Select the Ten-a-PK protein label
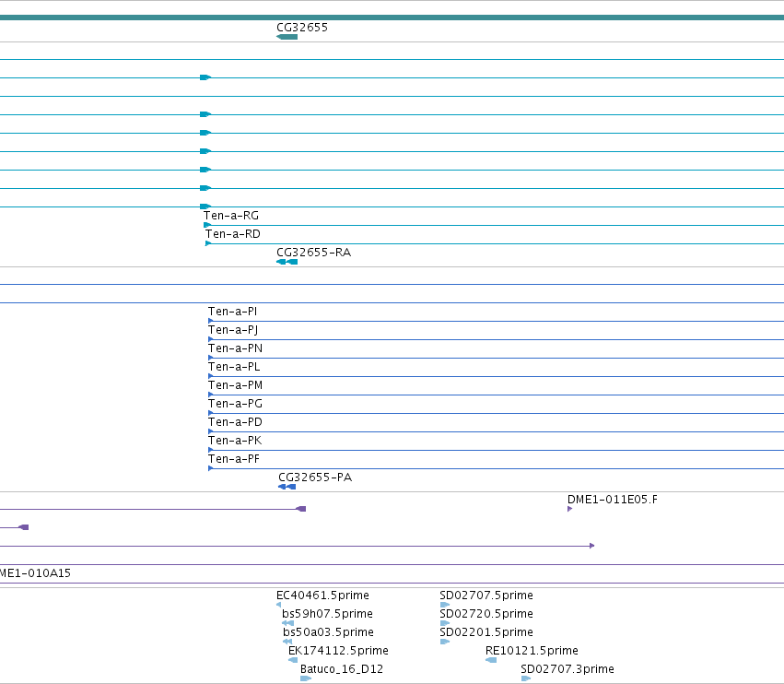The width and height of the screenshot is (784, 684). pos(235,441)
